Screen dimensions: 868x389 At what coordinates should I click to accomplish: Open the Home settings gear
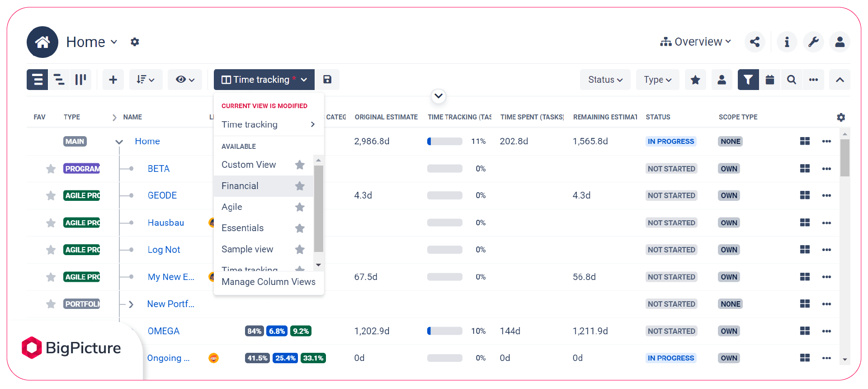(x=135, y=42)
